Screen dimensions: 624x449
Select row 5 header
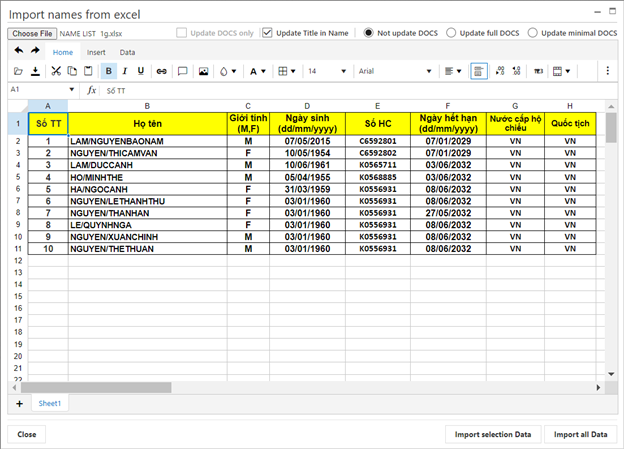click(x=18, y=177)
